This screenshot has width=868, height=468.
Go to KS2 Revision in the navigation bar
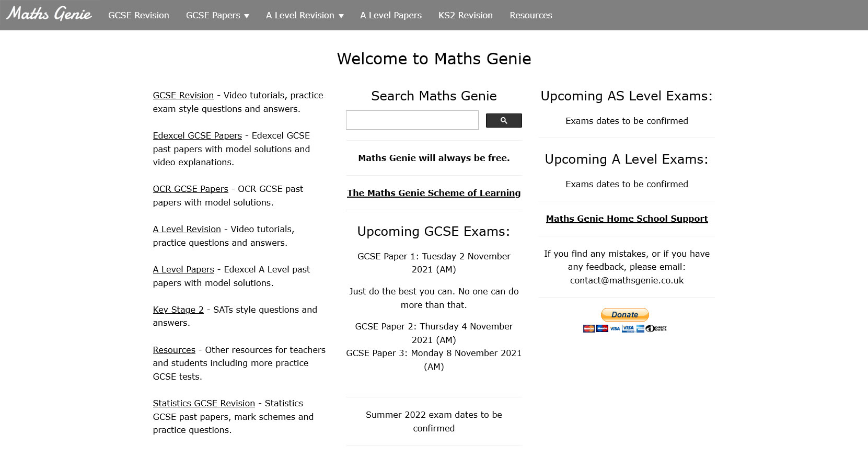click(466, 15)
